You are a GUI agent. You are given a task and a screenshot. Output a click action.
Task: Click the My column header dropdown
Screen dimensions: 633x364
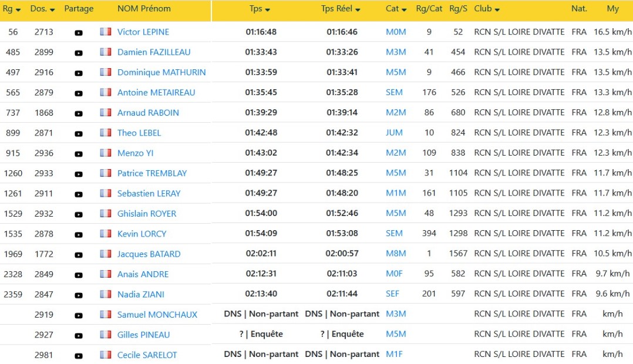612,9
